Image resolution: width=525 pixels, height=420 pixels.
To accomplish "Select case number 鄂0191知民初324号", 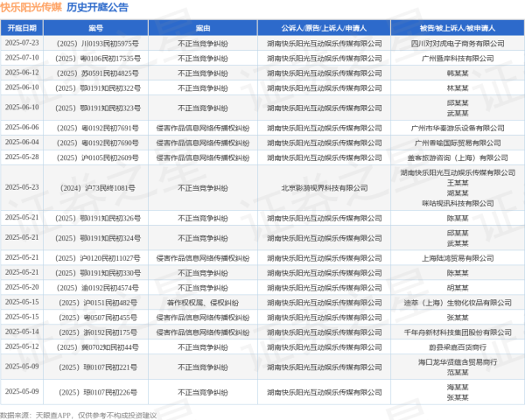I will pyautogui.click(x=98, y=238).
